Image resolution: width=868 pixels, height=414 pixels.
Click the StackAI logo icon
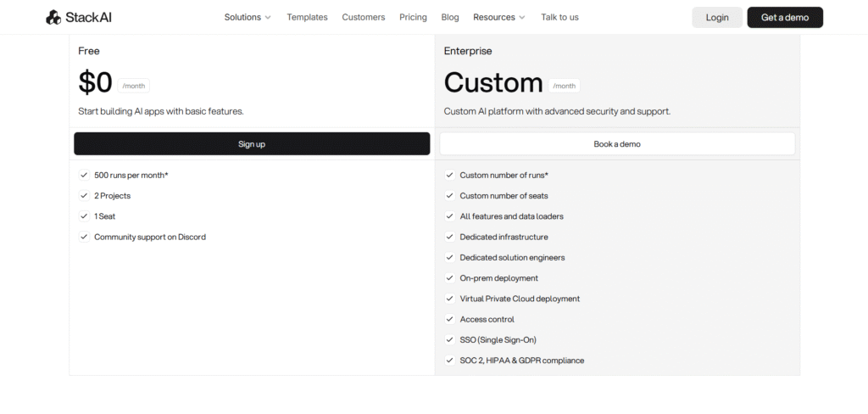point(53,17)
